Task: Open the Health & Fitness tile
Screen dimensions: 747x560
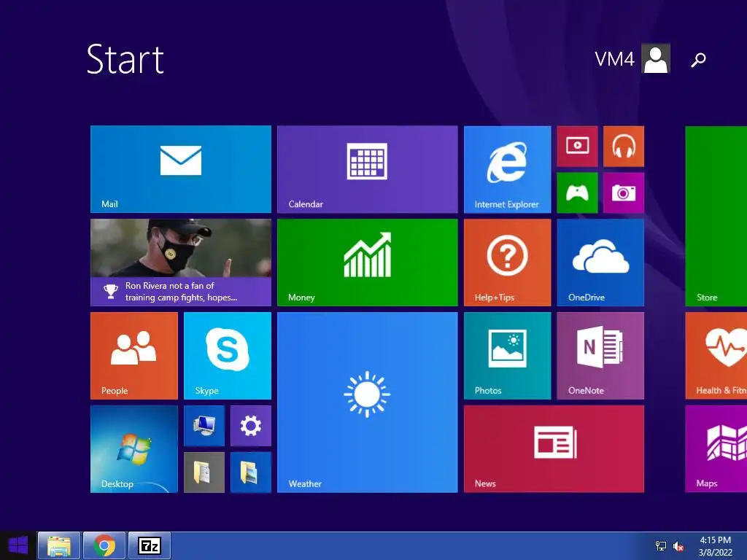Action: click(x=716, y=356)
